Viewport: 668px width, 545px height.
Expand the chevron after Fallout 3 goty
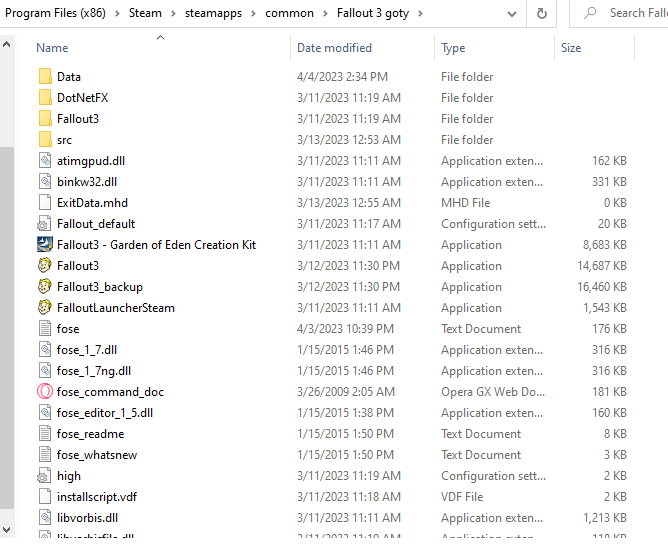click(x=420, y=14)
